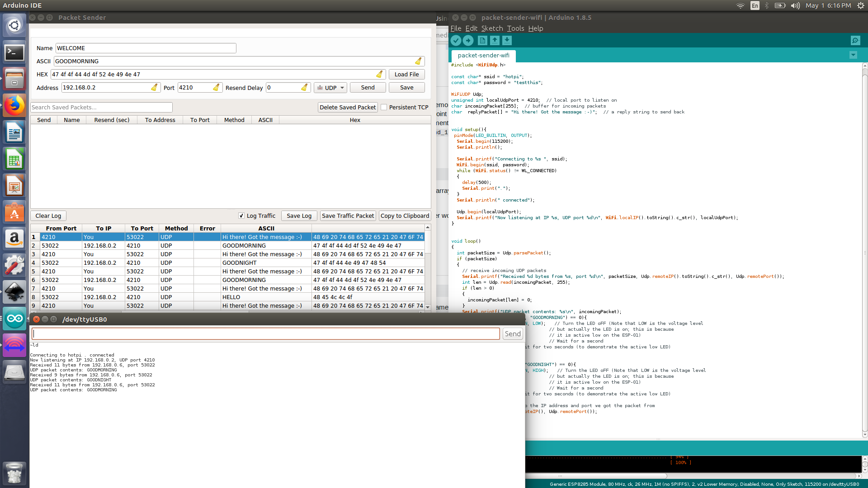
Task: Click the Save packet button
Action: [406, 87]
